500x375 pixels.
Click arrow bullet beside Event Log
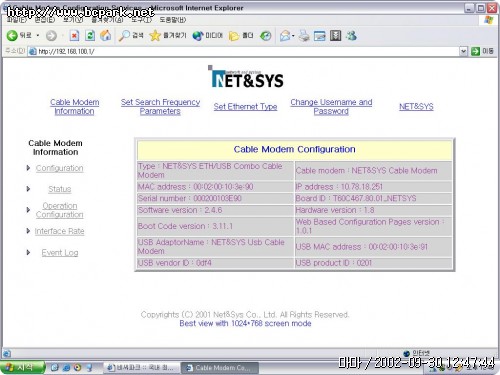click(x=28, y=253)
